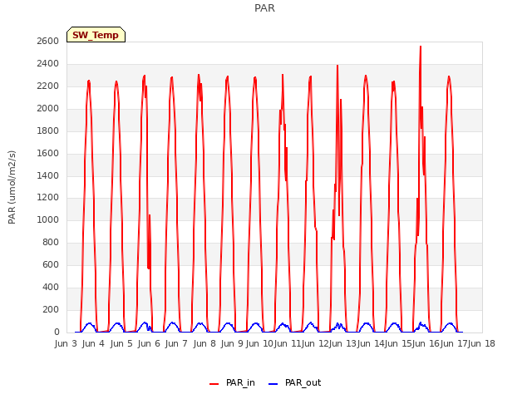Viewport: 532px width, 399px height.
Task: Click the 1400 y-axis tick label
Action: [x=48, y=175]
